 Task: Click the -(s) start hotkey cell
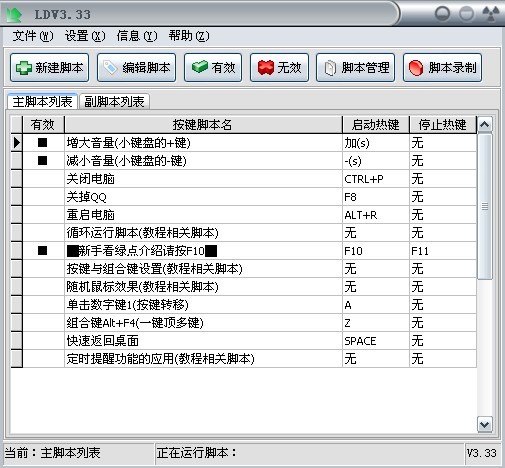[x=376, y=161]
